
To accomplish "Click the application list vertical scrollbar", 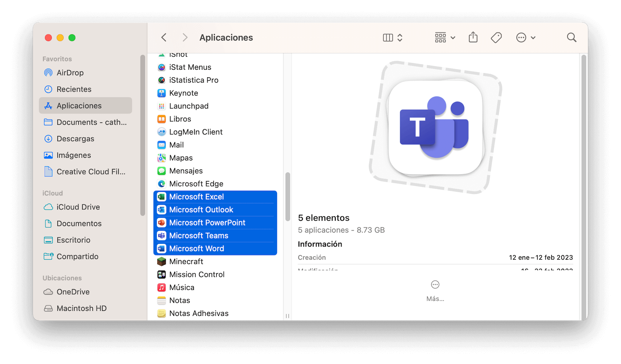I will (x=288, y=197).
